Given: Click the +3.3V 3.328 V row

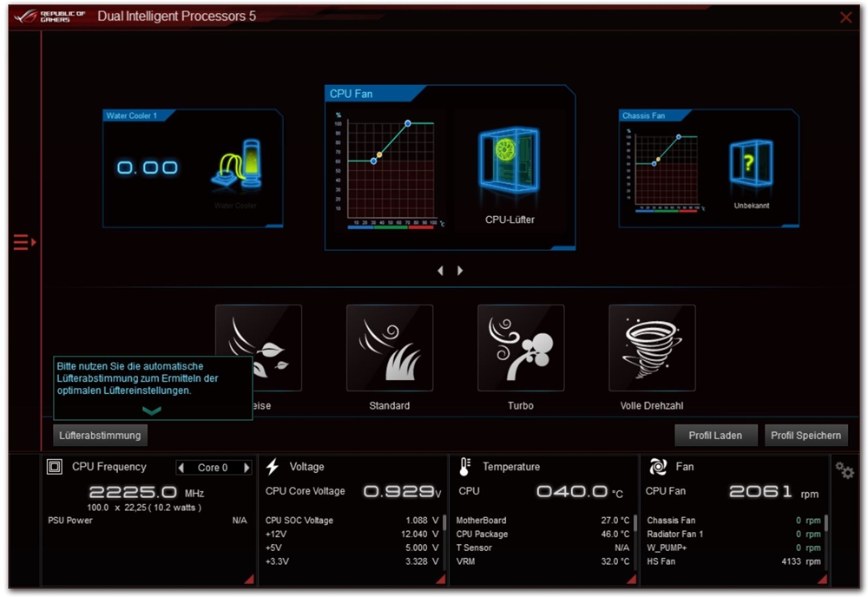Looking at the screenshot, I should tap(352, 561).
